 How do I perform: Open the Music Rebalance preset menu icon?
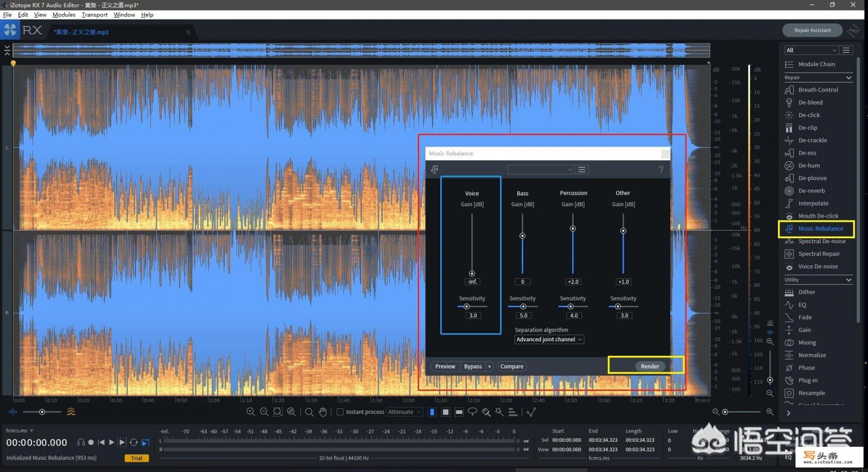pyautogui.click(x=582, y=170)
